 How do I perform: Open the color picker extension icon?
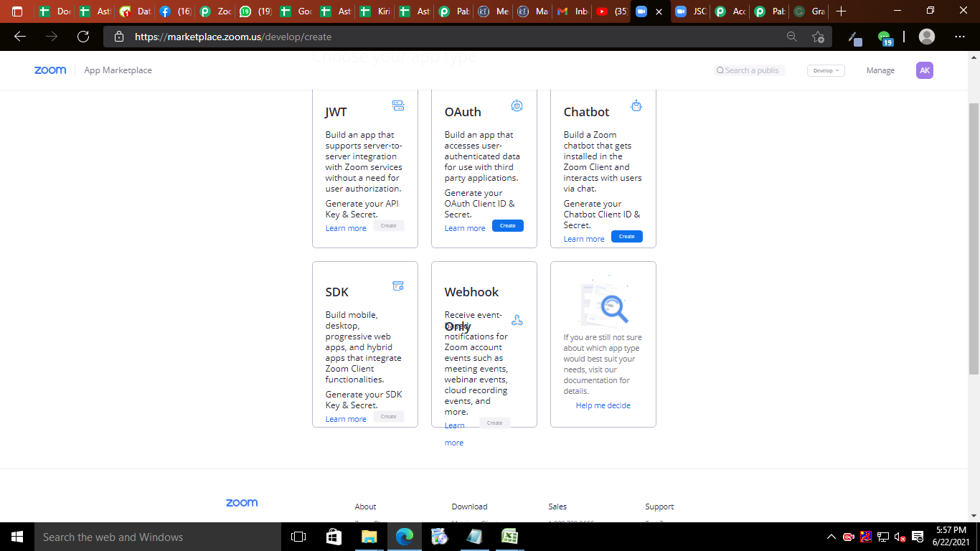coord(854,37)
